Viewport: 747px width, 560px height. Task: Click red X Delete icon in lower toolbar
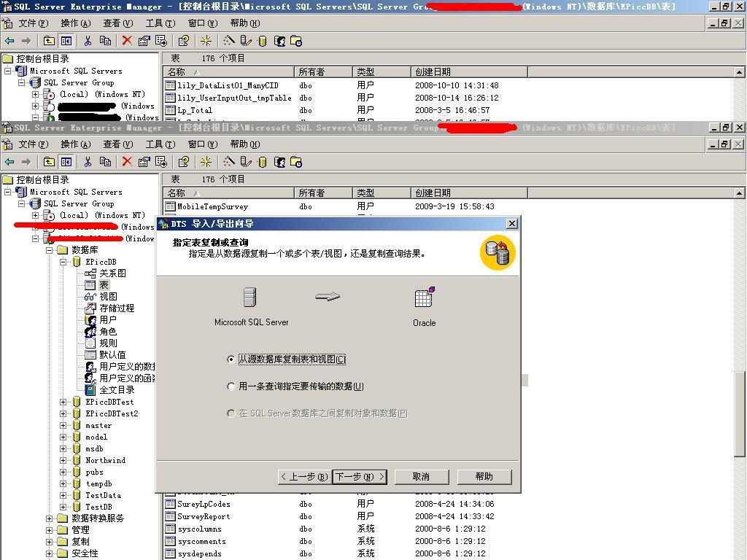pos(127,162)
